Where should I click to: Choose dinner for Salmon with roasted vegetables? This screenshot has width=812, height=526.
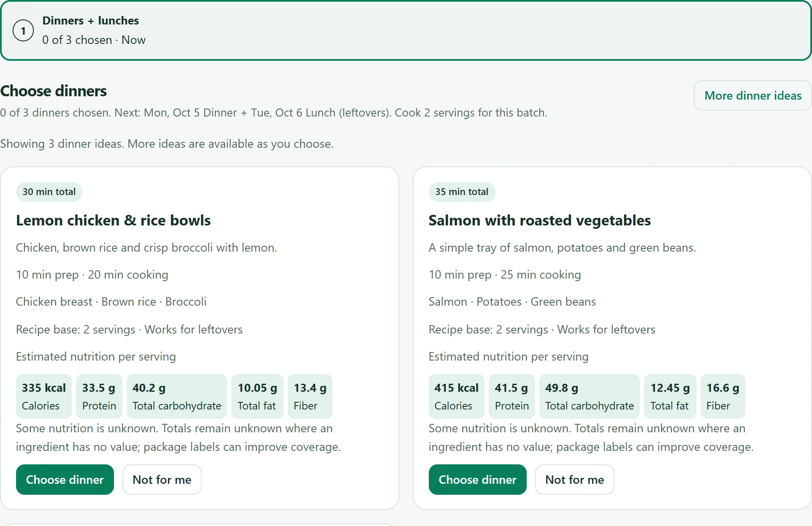478,480
